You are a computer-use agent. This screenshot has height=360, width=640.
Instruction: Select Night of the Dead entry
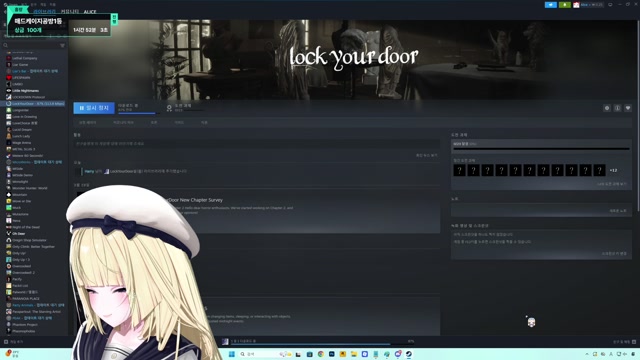click(x=26, y=227)
